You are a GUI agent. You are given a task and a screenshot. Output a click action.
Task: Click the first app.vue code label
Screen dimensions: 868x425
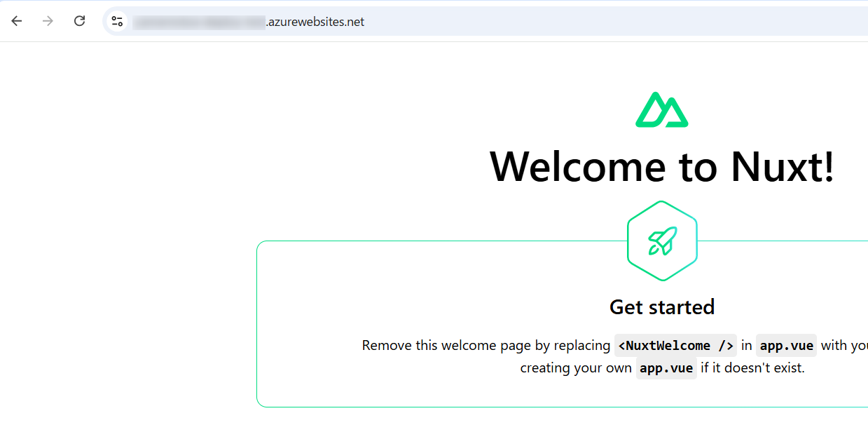click(x=786, y=345)
